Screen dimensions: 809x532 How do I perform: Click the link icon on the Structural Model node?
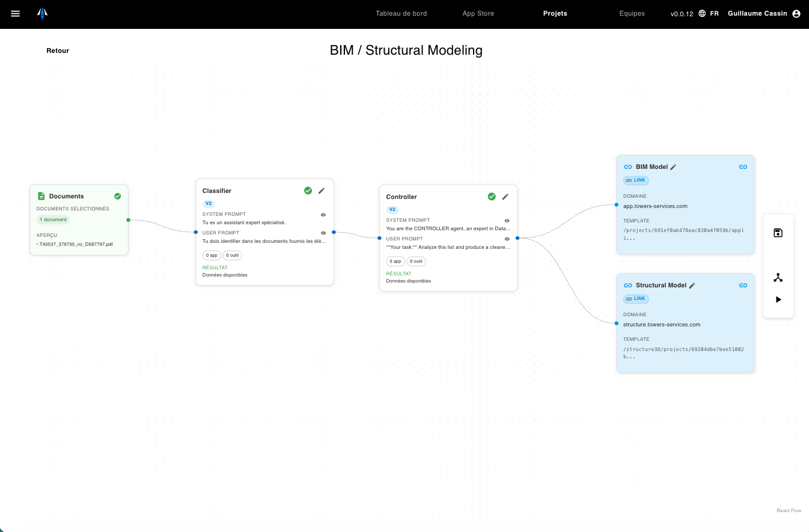coord(743,285)
